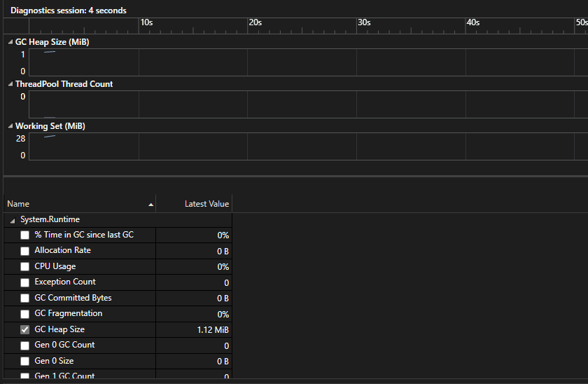This screenshot has width=588, height=384.
Task: Check the GC Committed Bytes checkbox
Action: [x=24, y=298]
